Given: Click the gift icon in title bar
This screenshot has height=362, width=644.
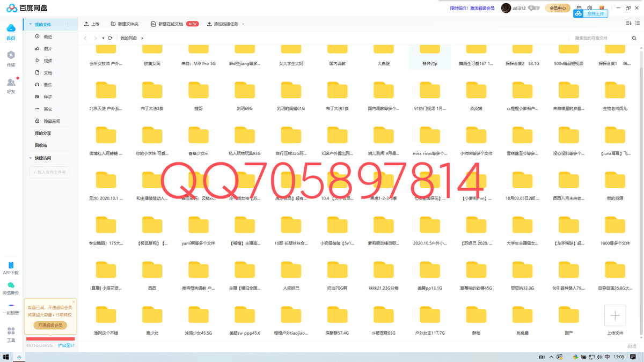Looking at the screenshot, I should [602, 8].
